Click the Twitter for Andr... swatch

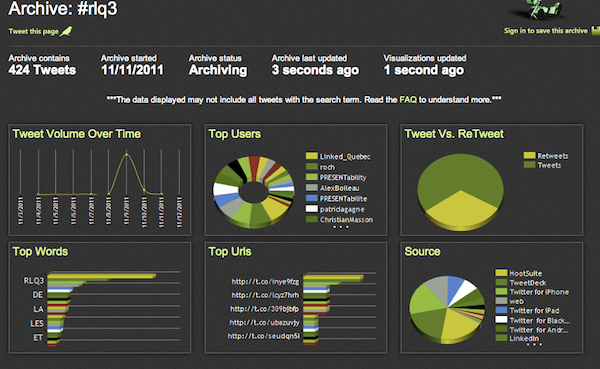pos(501,329)
